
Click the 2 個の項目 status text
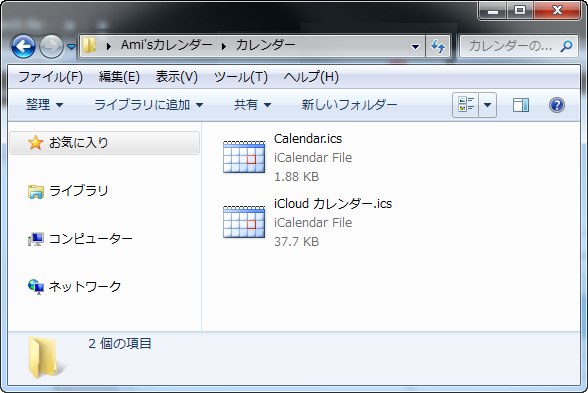coord(120,343)
